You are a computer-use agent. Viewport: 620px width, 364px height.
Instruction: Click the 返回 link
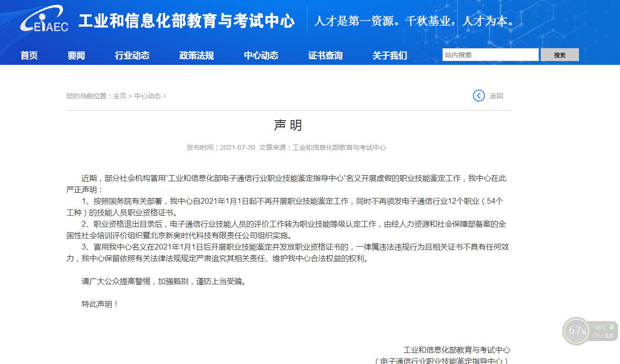pos(496,96)
